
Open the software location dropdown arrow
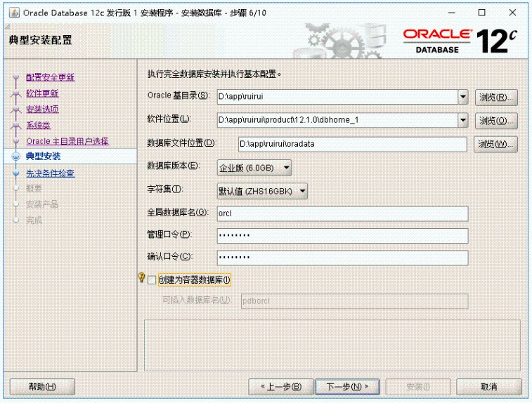(x=463, y=120)
